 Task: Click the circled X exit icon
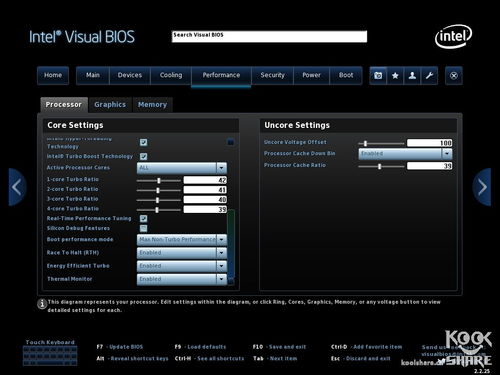454,76
